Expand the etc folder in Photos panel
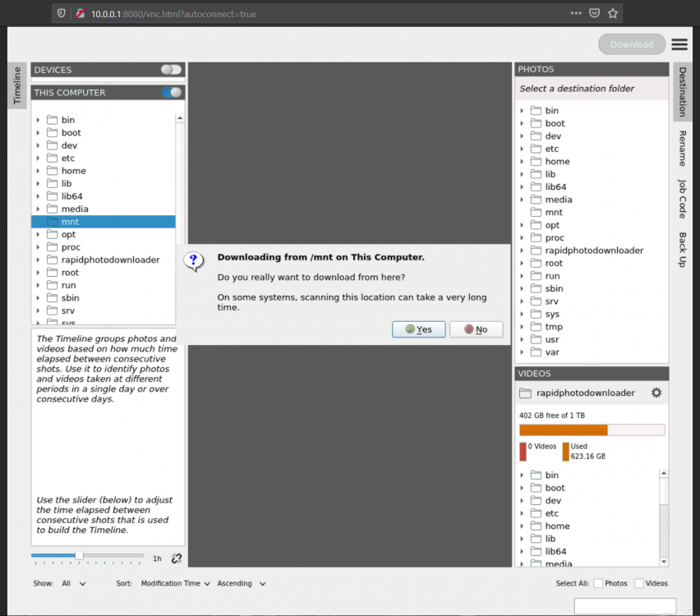Viewport: 700px width, 616px height. tap(522, 149)
